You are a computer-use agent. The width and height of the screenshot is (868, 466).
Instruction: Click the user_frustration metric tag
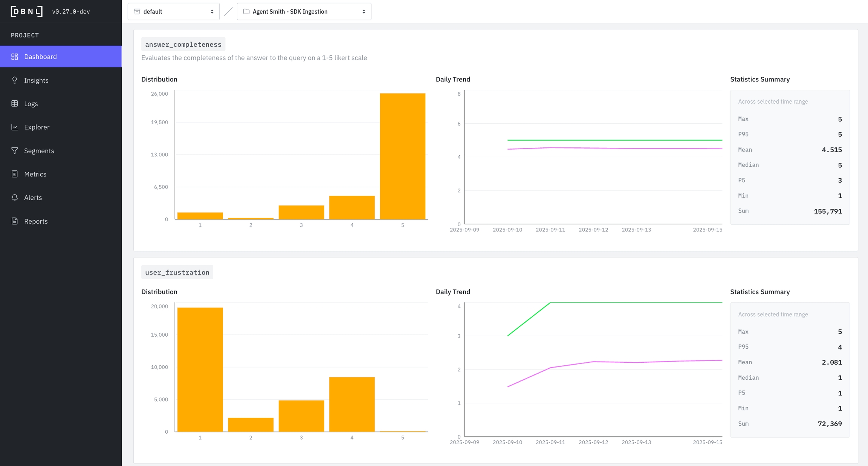(177, 272)
